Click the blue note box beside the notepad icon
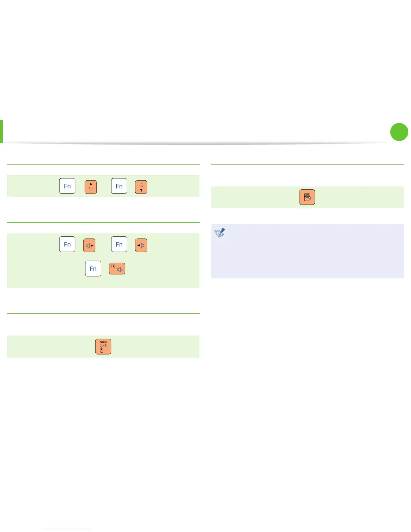 coord(312,255)
